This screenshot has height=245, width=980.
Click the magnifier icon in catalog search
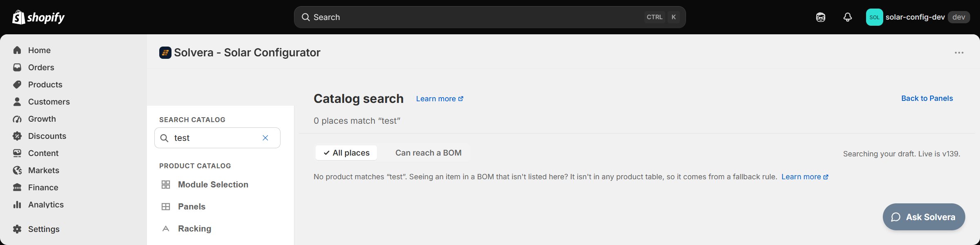point(164,138)
